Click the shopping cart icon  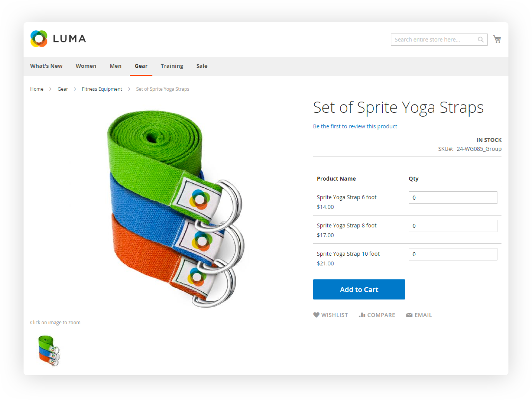pyautogui.click(x=497, y=39)
